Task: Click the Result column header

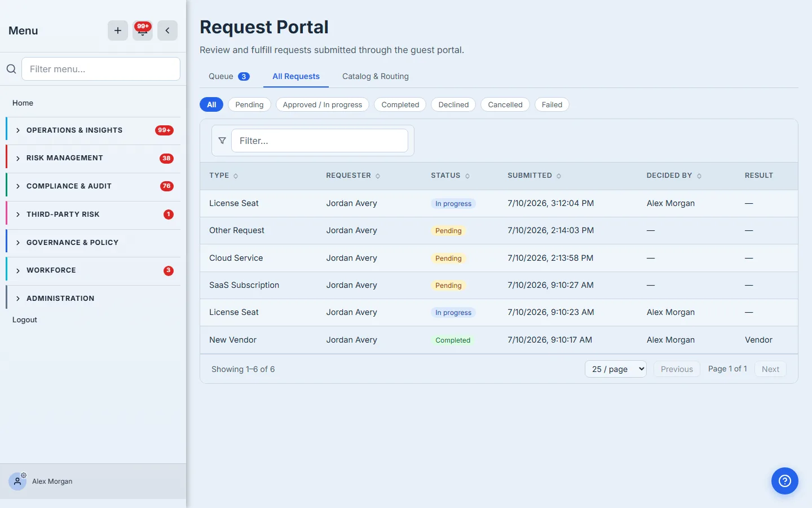Action: tap(759, 176)
